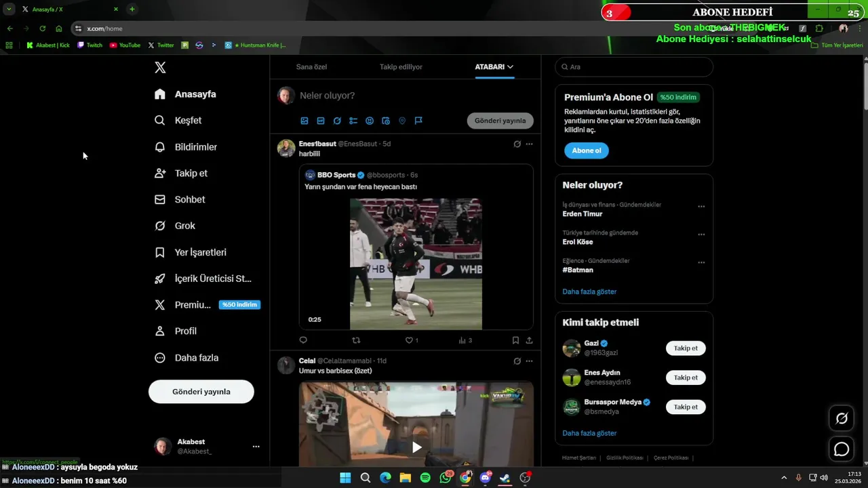Open Bildirimler notifications
Screen dimensions: 868x488
pyautogui.click(x=186, y=147)
